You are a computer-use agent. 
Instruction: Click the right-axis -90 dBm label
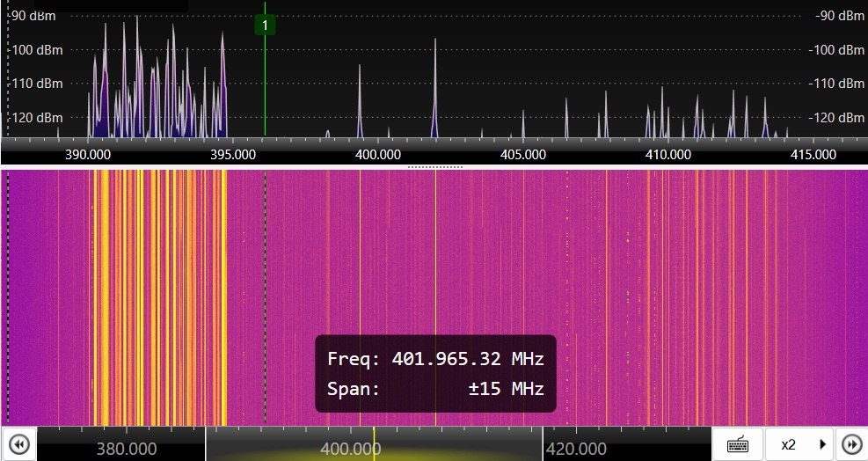click(x=840, y=16)
